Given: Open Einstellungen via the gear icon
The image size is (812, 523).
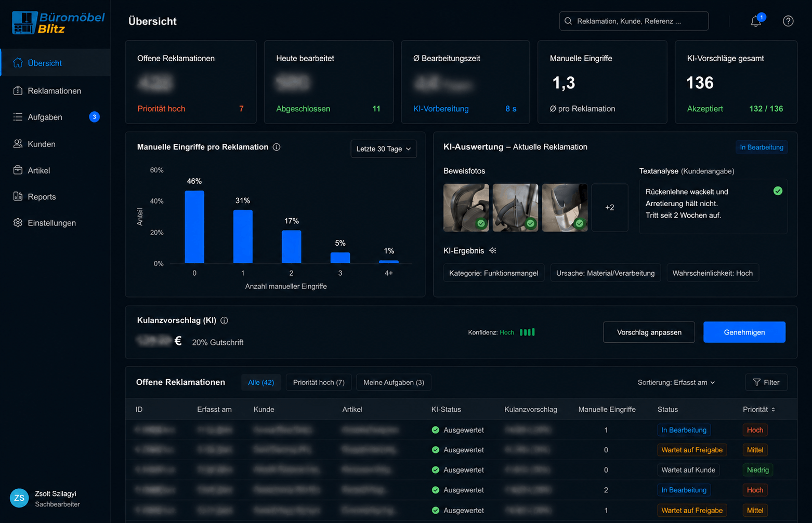Looking at the screenshot, I should (18, 223).
